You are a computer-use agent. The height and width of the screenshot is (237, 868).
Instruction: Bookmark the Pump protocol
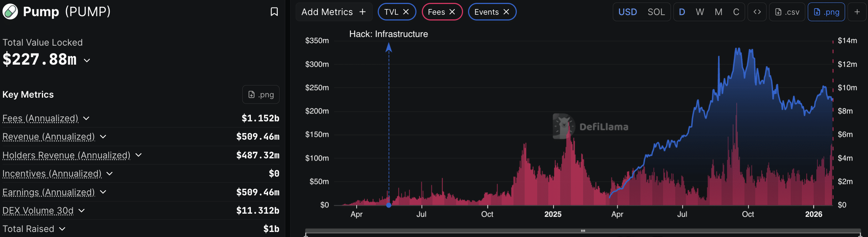pos(274,12)
